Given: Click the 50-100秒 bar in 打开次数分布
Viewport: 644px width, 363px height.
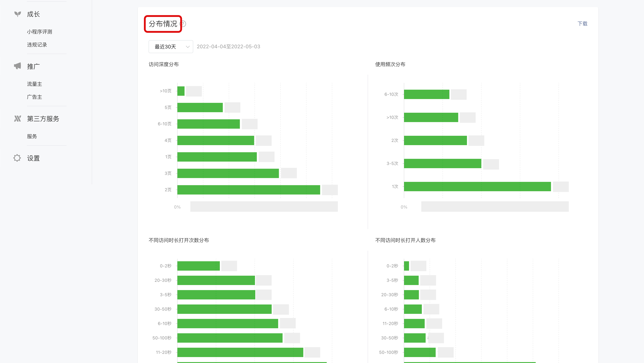Looking at the screenshot, I should point(230,338).
